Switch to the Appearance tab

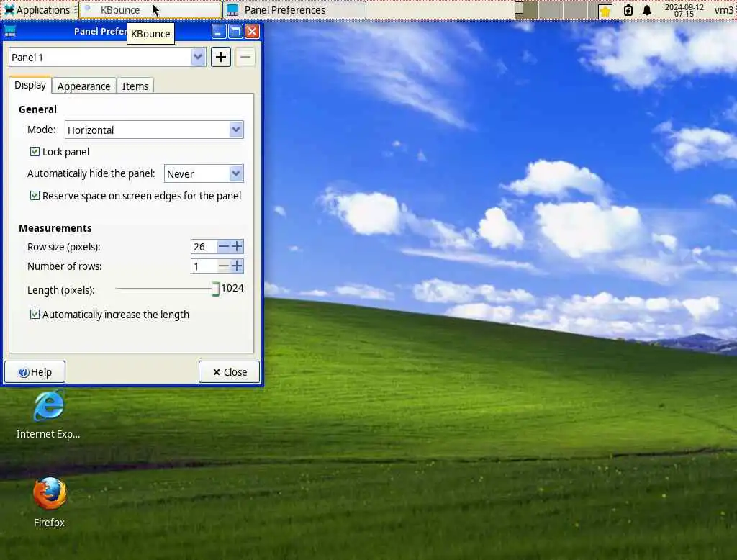click(x=83, y=86)
